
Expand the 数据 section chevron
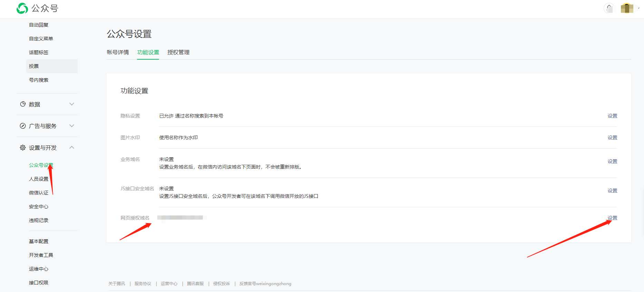[x=72, y=104]
